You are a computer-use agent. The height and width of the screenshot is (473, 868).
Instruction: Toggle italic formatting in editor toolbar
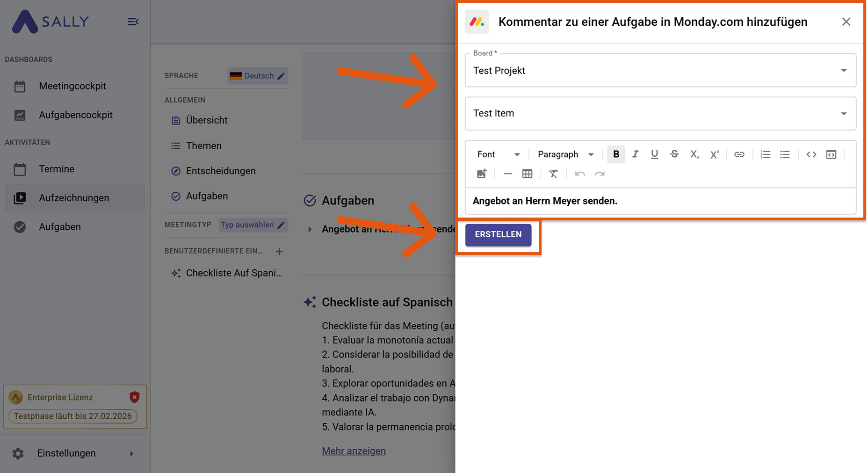pos(635,154)
